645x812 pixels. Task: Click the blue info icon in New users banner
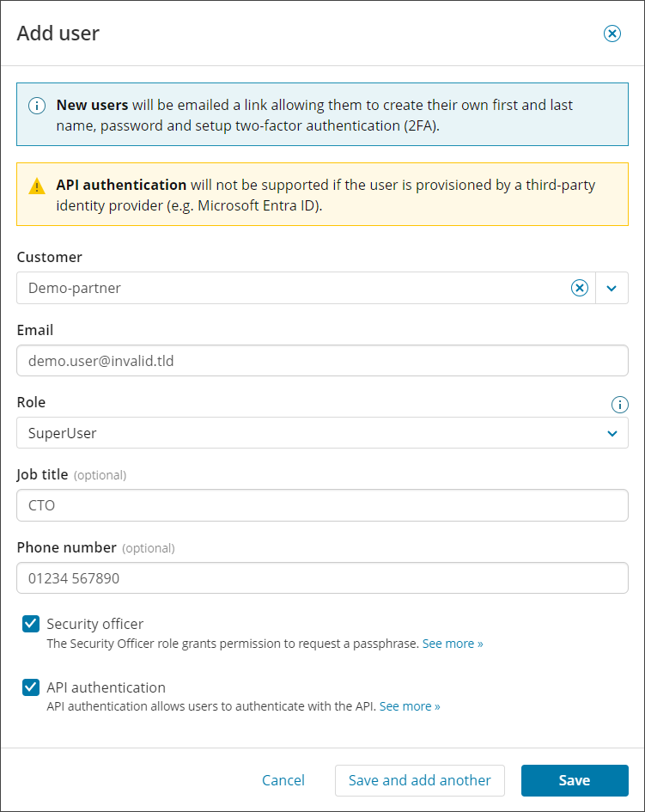click(x=37, y=106)
